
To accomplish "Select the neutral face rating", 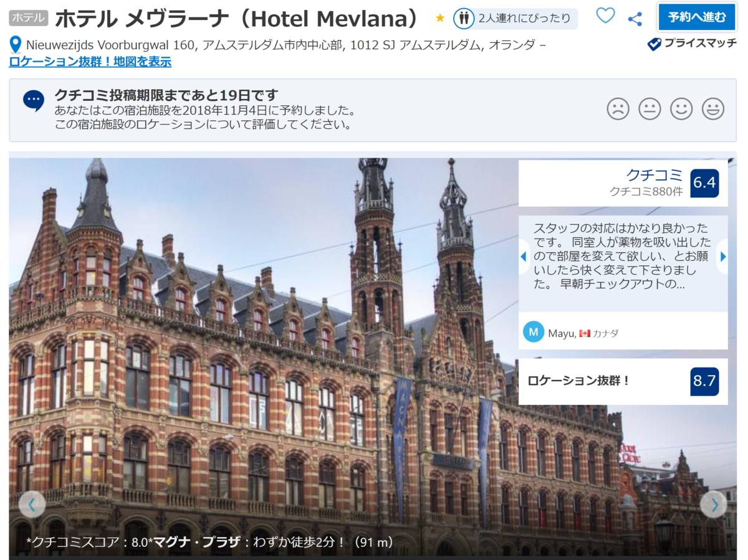I will pyautogui.click(x=650, y=108).
